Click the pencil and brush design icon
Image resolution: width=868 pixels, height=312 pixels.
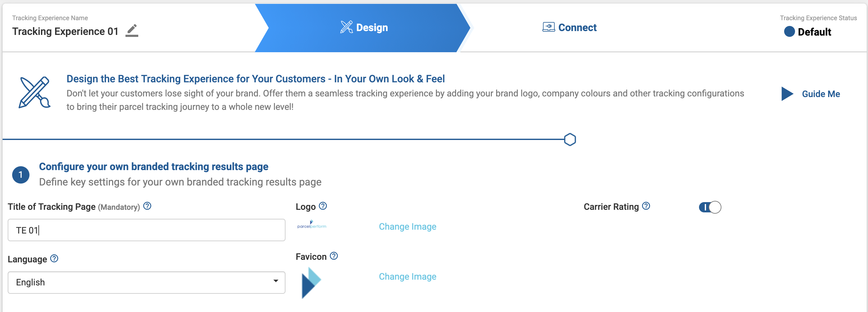34,93
